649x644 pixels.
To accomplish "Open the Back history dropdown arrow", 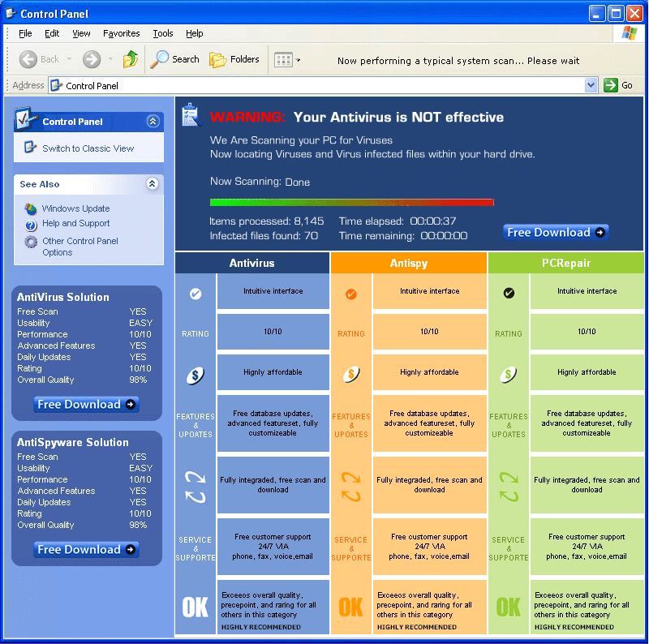I will click(x=70, y=59).
